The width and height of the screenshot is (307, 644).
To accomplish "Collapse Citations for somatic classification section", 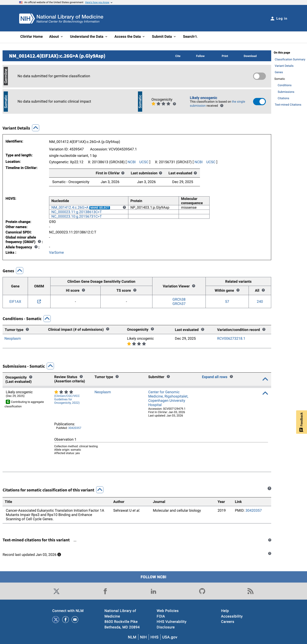I will pyautogui.click(x=100, y=490).
